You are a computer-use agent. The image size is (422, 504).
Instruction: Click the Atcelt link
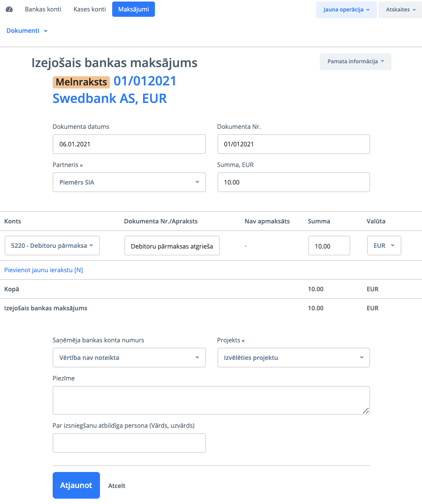pyautogui.click(x=117, y=486)
